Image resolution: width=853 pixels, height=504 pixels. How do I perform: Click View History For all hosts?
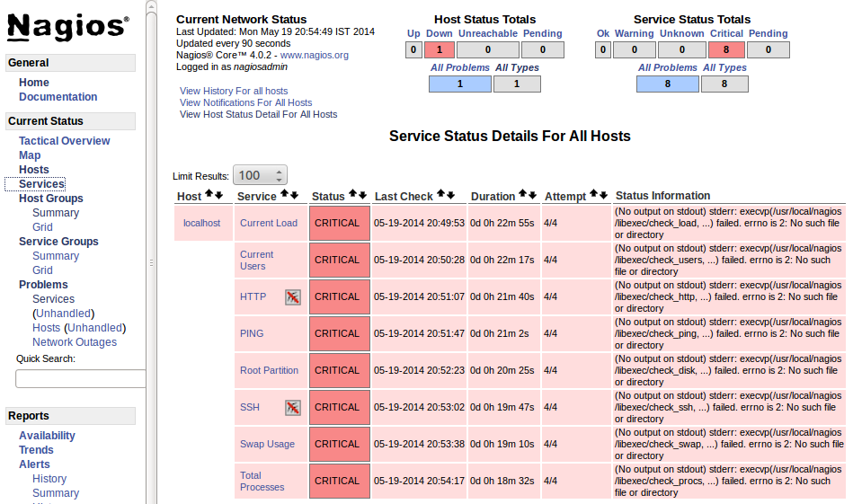point(234,91)
